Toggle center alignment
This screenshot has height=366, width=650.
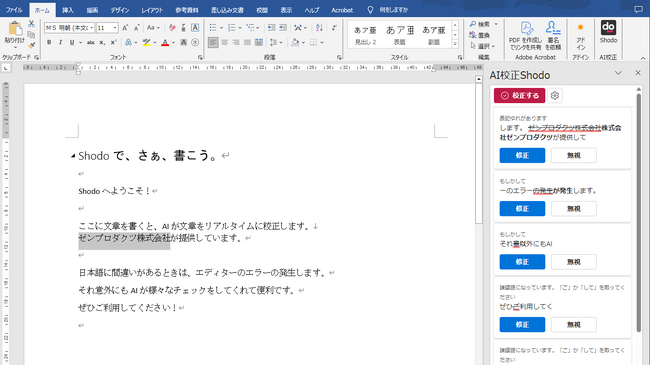click(x=224, y=42)
